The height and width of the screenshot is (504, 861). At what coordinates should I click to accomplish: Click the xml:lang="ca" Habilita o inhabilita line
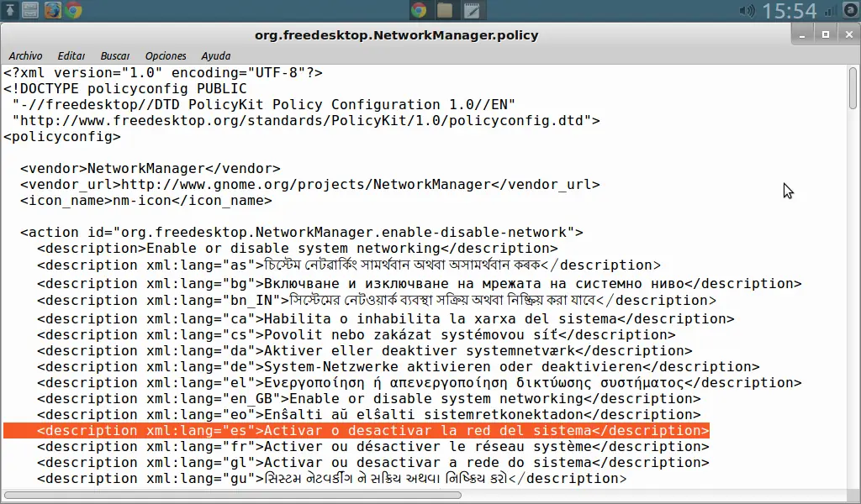(386, 318)
